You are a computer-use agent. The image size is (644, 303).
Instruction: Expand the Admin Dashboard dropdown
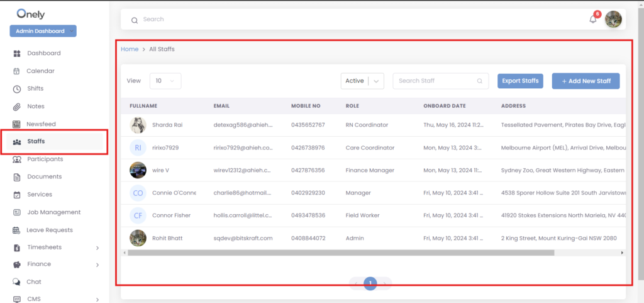(43, 31)
